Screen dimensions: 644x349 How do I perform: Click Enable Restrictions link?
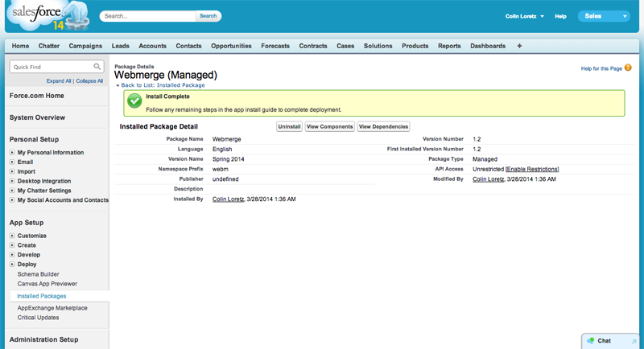(532, 169)
